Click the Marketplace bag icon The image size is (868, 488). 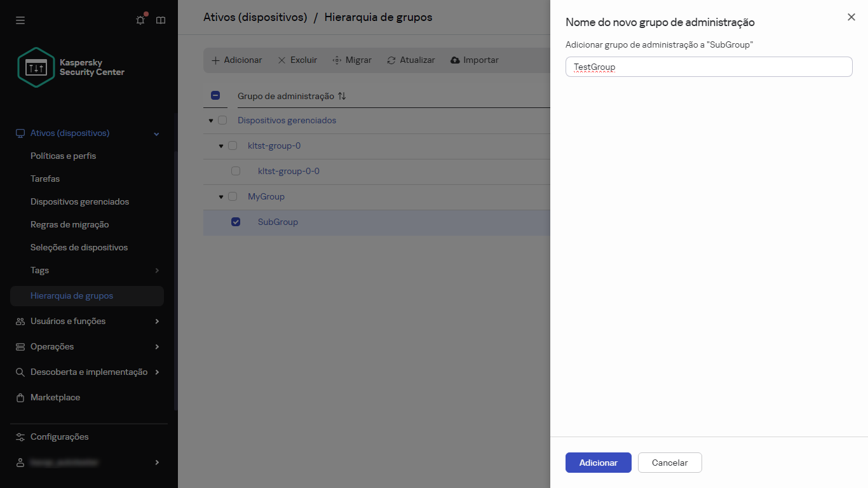19,397
